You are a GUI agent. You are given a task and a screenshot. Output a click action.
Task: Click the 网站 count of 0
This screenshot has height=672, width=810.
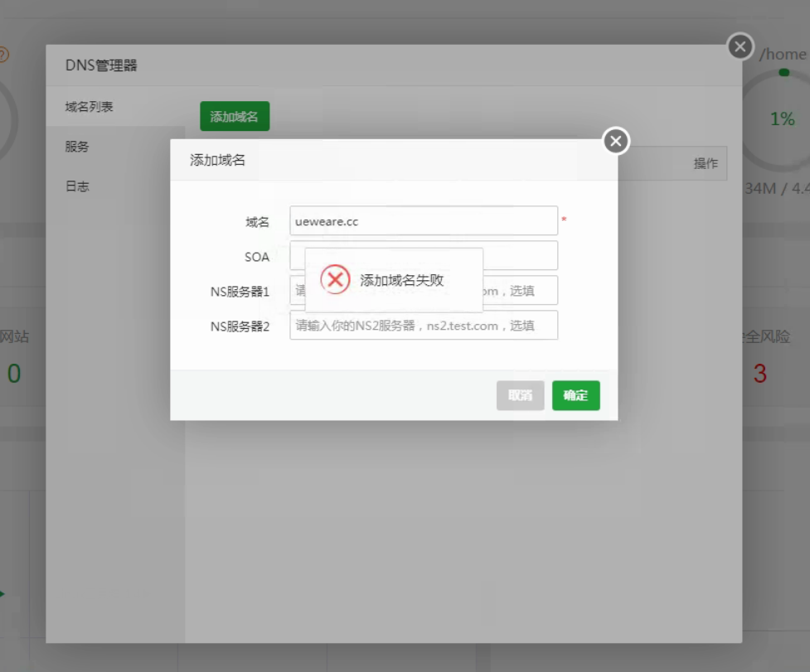[x=14, y=374]
